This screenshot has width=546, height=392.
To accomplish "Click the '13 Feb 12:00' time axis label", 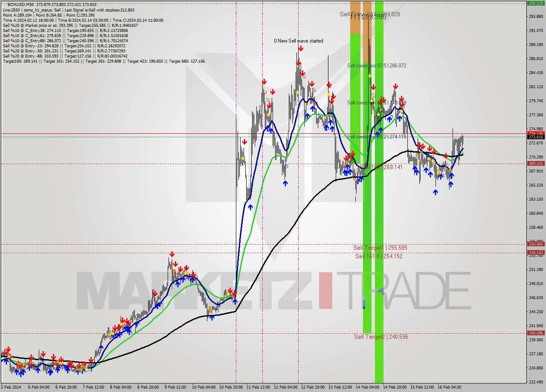I will point(340,387).
